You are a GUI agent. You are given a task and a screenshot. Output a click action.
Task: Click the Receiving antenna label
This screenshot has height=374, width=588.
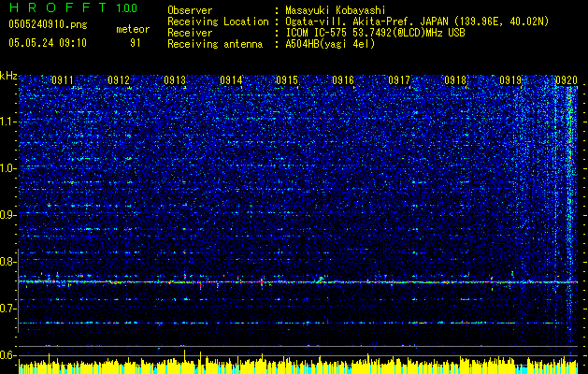pos(215,44)
